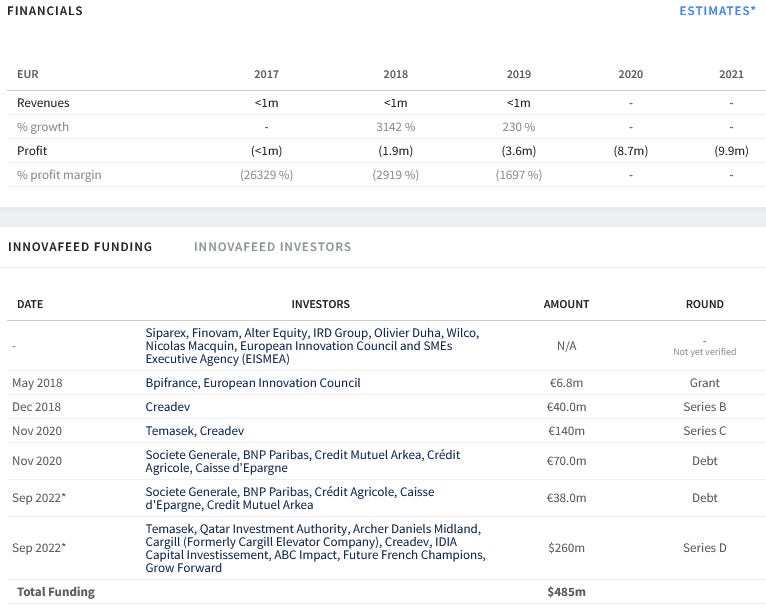Select the 2017 column header
This screenshot has height=614, width=766.
266,74
